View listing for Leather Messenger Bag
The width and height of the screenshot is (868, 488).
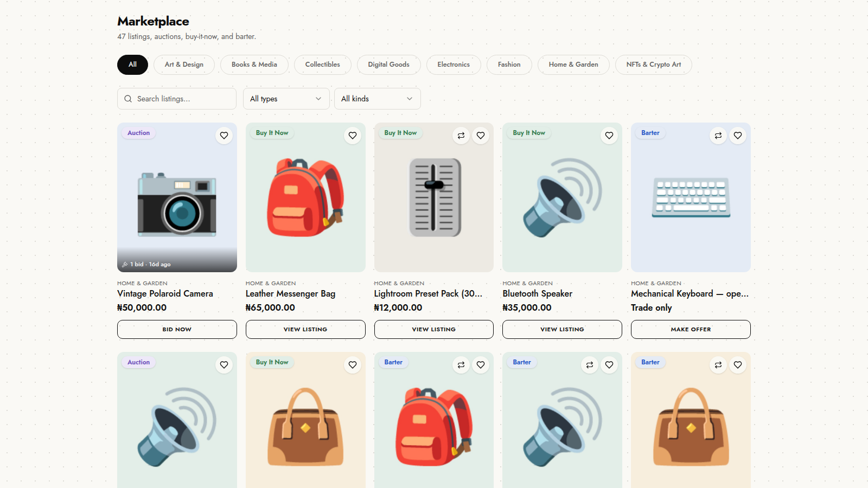click(x=305, y=329)
